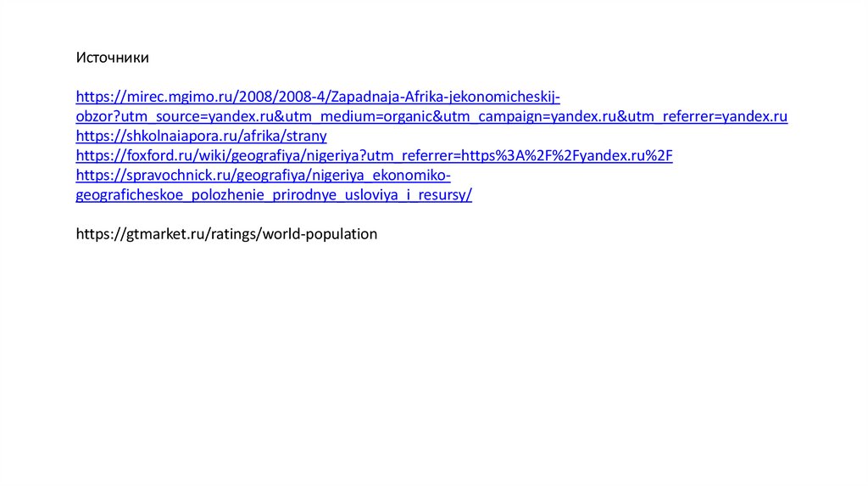Open the foxford.ru nigeriya wiki link
The width and height of the screenshot is (868, 487).
point(374,155)
